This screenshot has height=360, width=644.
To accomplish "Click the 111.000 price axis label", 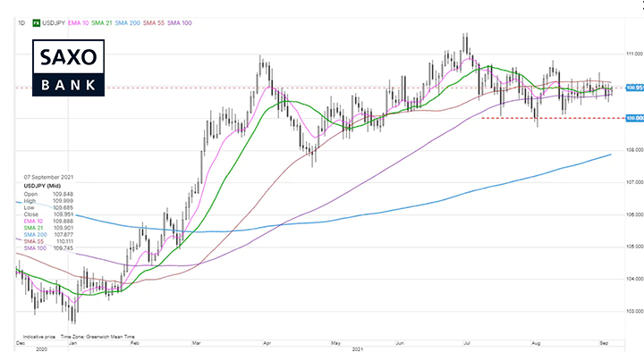I will 634,54.
